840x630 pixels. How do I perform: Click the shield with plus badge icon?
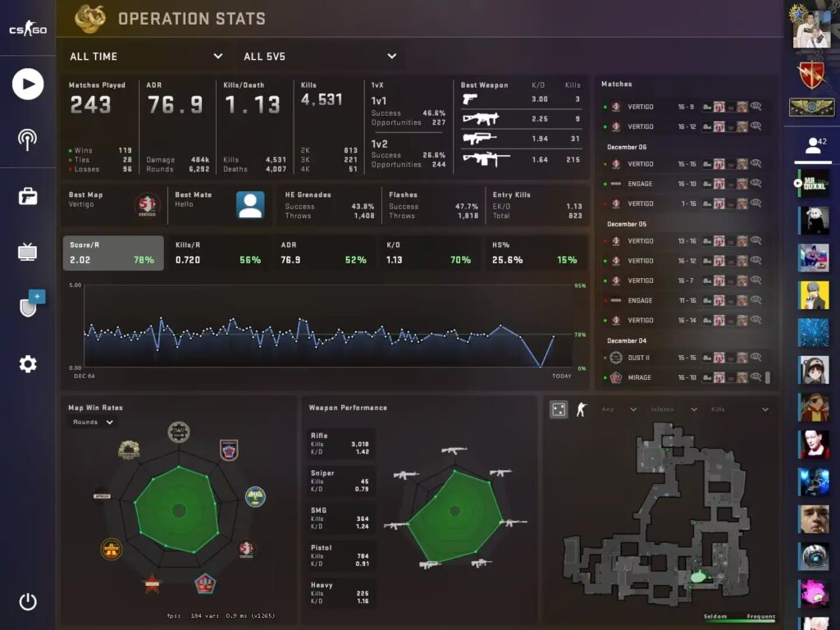pos(31,304)
